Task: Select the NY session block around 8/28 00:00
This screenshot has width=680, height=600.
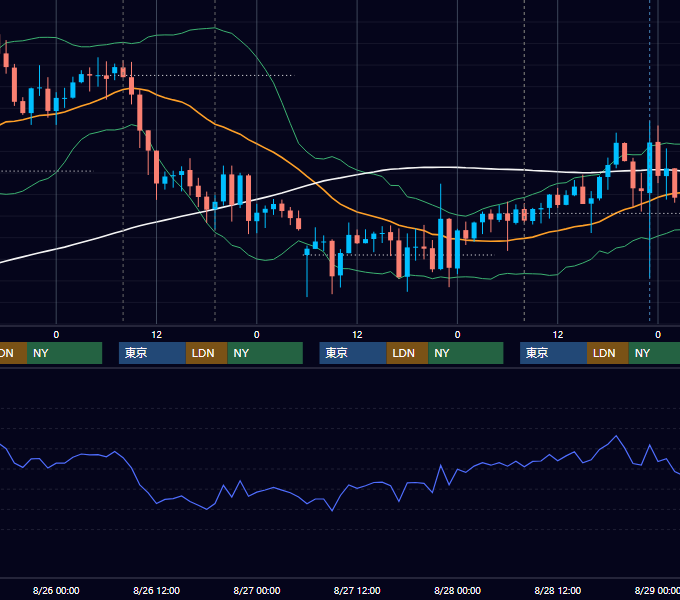Action: click(x=466, y=353)
